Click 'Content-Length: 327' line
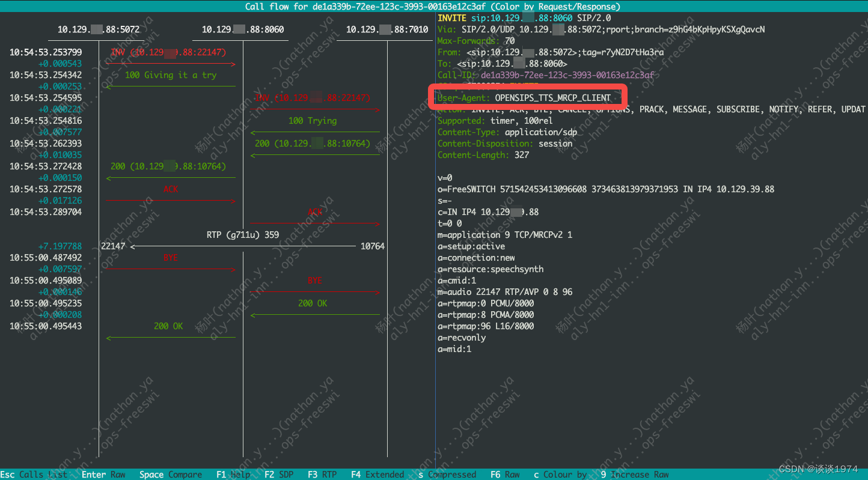Image resolution: width=868 pixels, height=480 pixels. click(x=483, y=155)
